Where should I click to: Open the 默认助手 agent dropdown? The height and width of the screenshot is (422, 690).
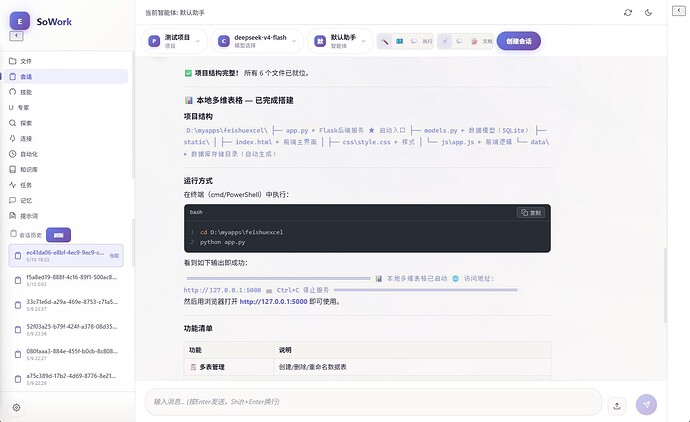click(x=340, y=41)
